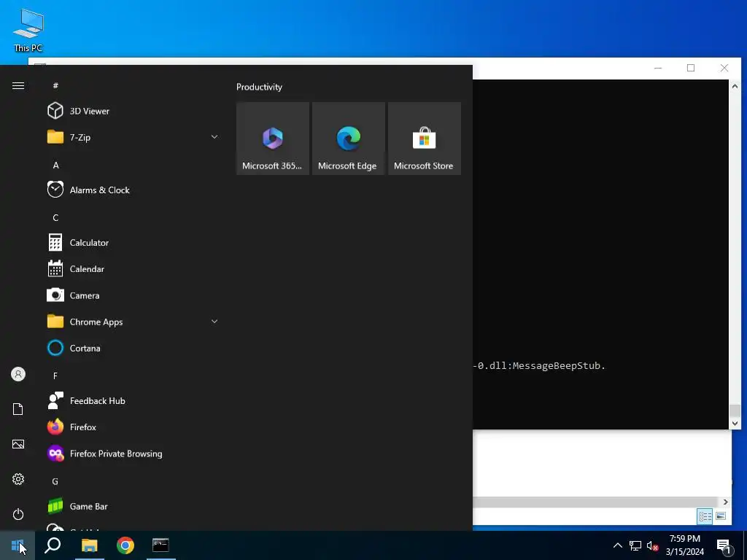Switch to details view in back window
This screenshot has height=560, width=747.
(x=705, y=516)
